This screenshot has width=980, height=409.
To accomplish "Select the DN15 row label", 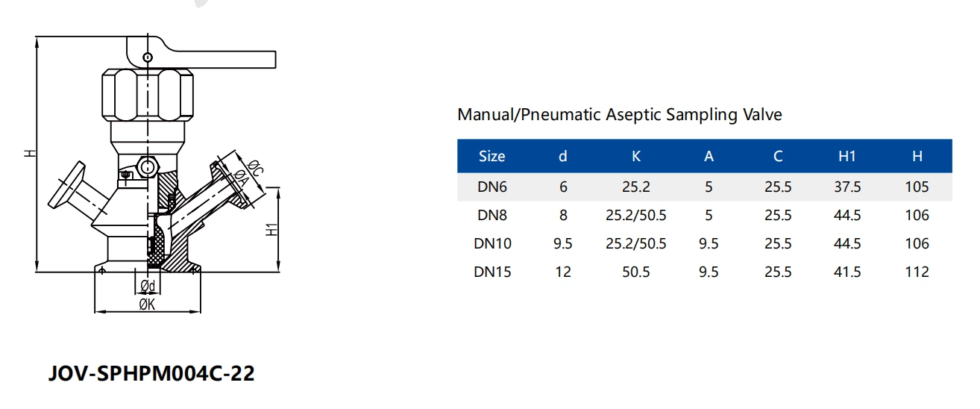I will pyautogui.click(x=492, y=272).
